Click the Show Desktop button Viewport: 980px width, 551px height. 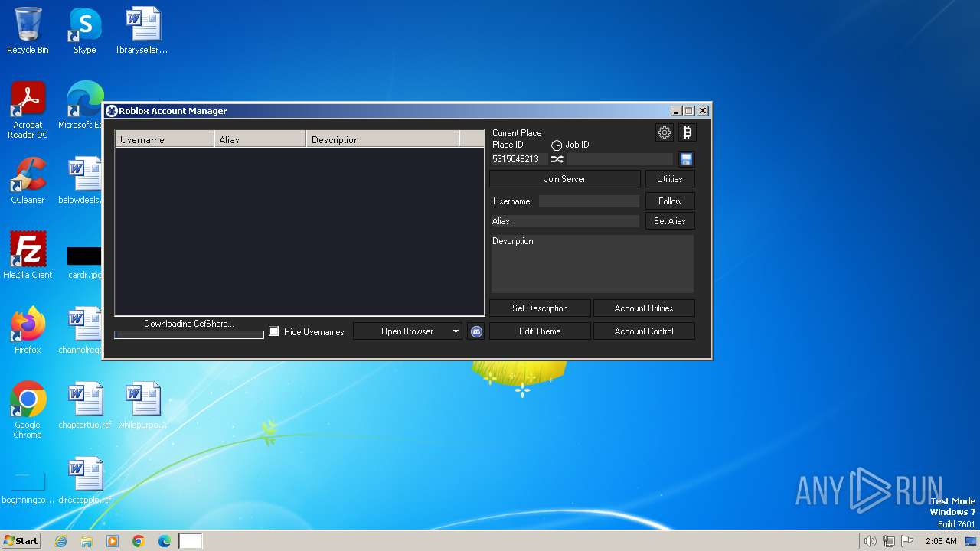tap(972, 541)
